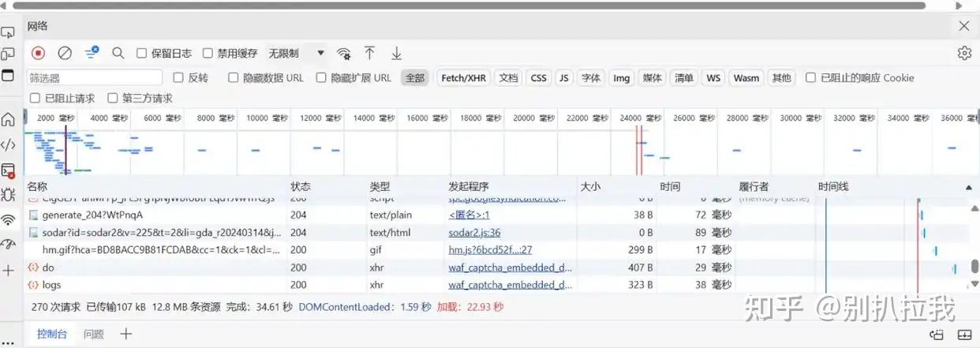980x348 pixels.
Task: Filter by 媒体 type
Action: [x=653, y=77]
